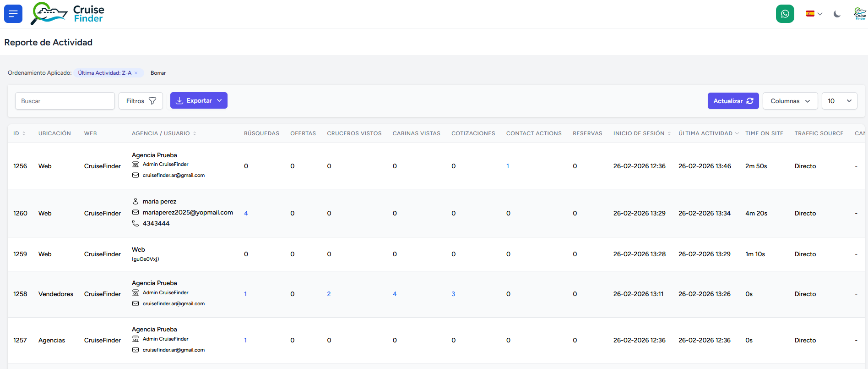Click the Borrar link to clear sorting

(158, 73)
